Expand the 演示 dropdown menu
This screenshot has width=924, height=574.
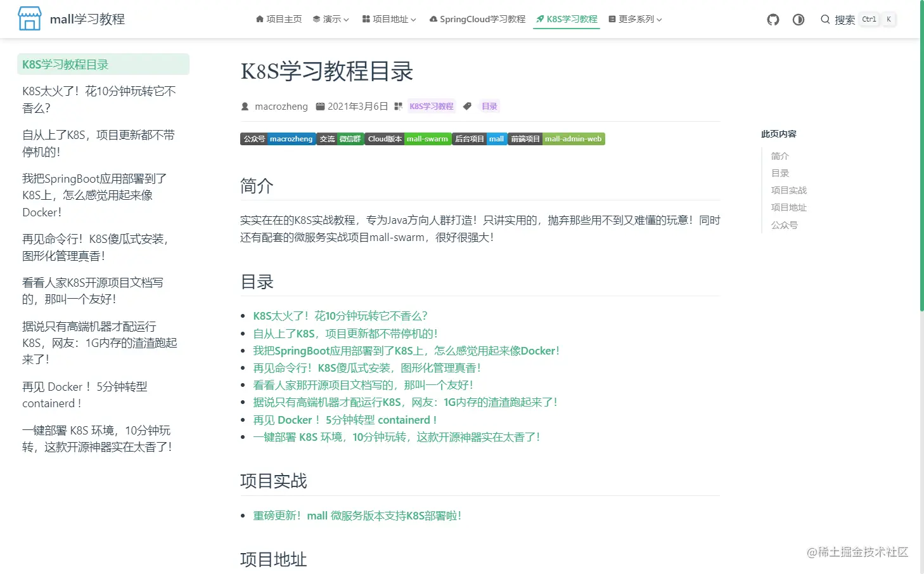[331, 19]
